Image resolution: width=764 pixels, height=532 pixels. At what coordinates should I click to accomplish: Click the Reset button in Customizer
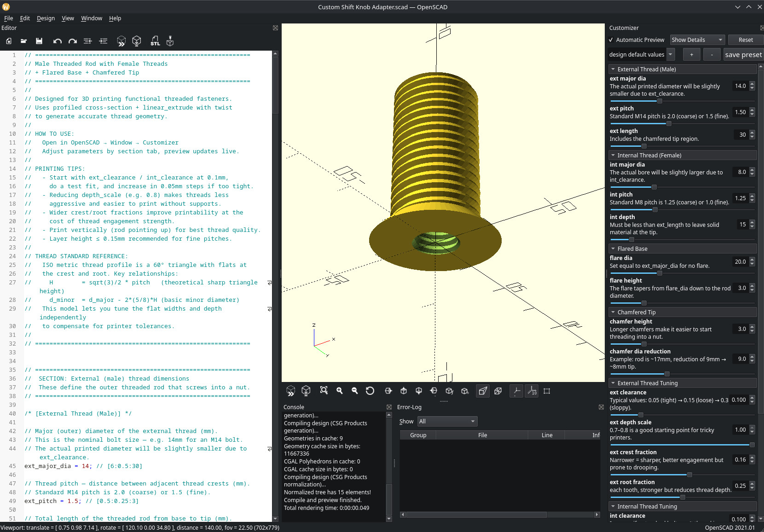[x=746, y=40]
